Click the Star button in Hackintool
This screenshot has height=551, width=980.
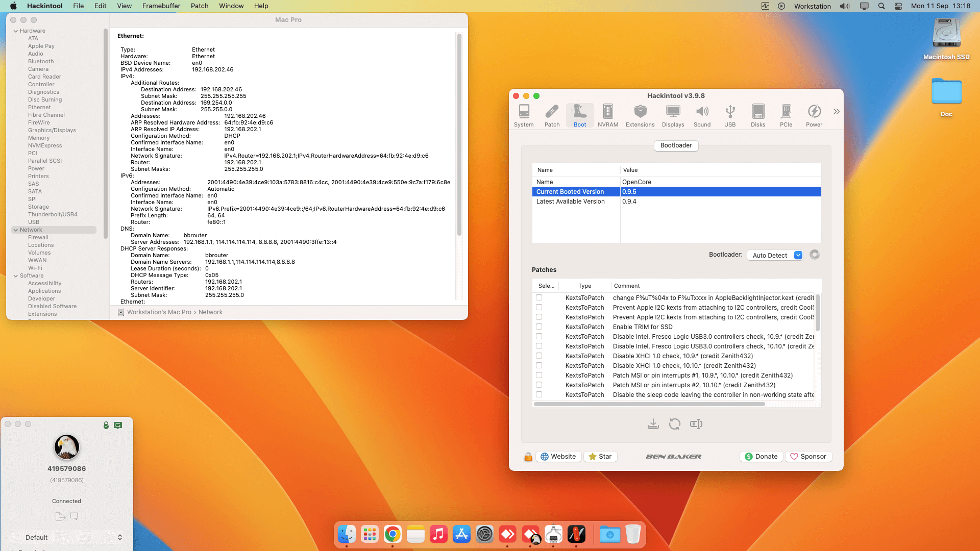[x=600, y=456]
